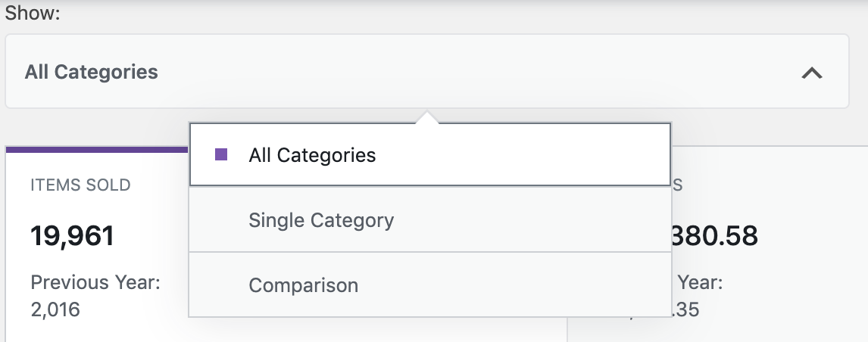Click the 2,016 previous year value
The image size is (868, 342).
tap(55, 309)
